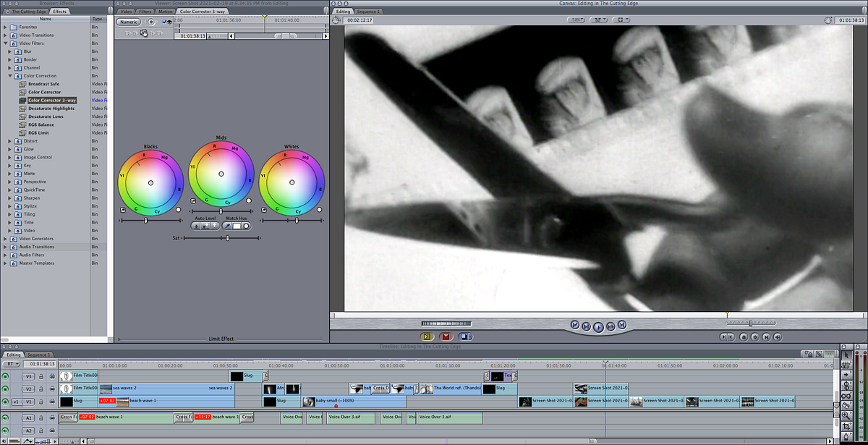Click the blue Replace edit button in Canvas
Viewport: 868px width, 445px height.
pos(465,336)
